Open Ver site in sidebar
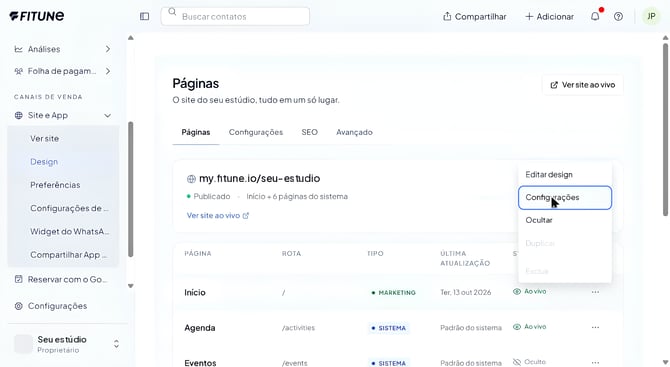Screen dimensions: 670x367 (x=44, y=138)
